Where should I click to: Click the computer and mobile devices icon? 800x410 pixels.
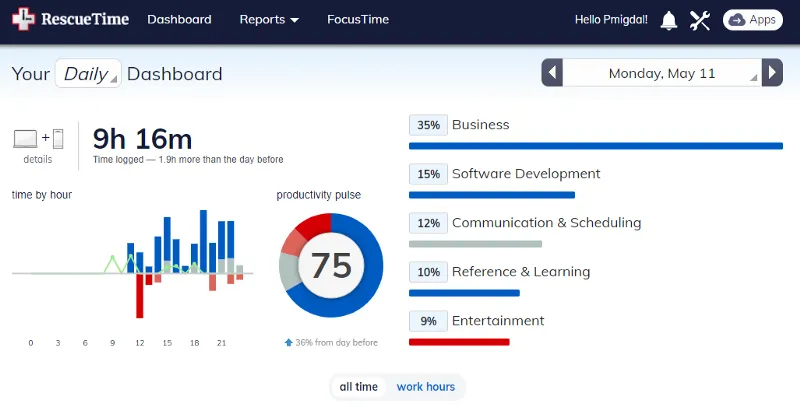38,138
